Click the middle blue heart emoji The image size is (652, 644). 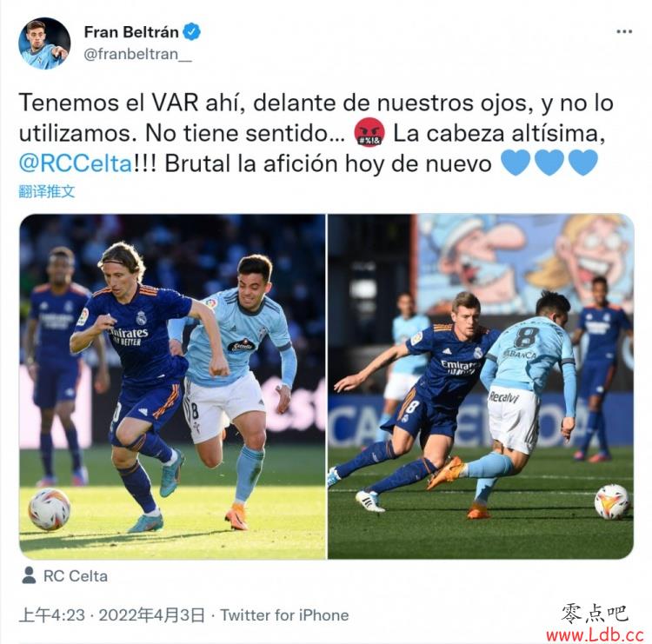(x=549, y=163)
